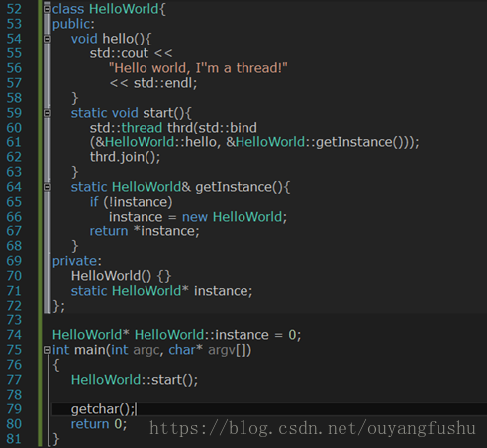This screenshot has width=487, height=448.
Task: Click the "Hello world, I''m a thread!" string
Action: coord(198,68)
